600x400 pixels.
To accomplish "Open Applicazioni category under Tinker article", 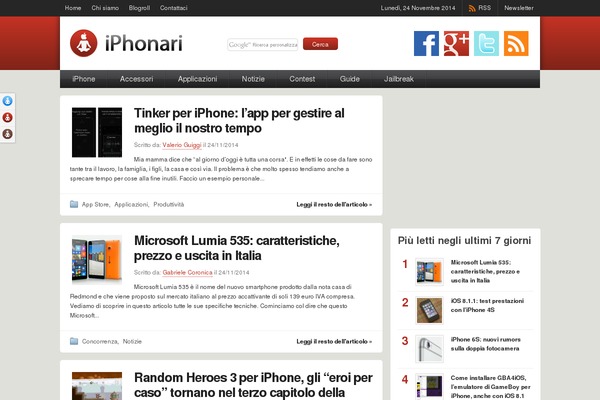I will point(131,204).
